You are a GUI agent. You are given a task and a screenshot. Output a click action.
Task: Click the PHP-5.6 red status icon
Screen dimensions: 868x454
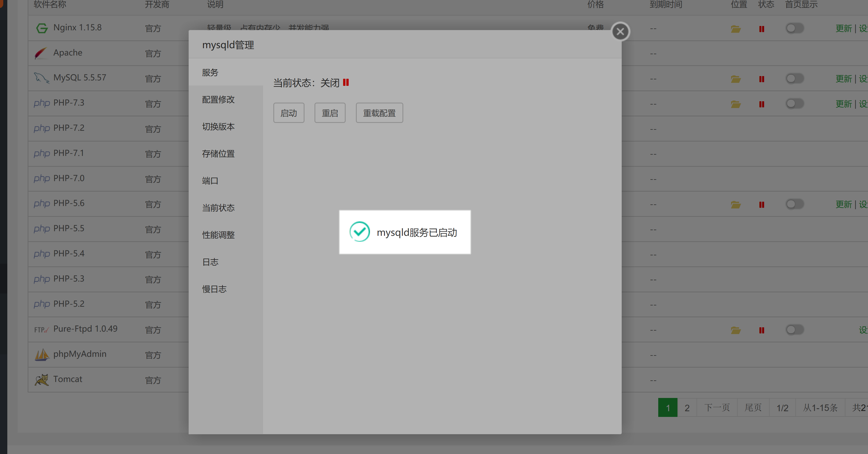762,205
